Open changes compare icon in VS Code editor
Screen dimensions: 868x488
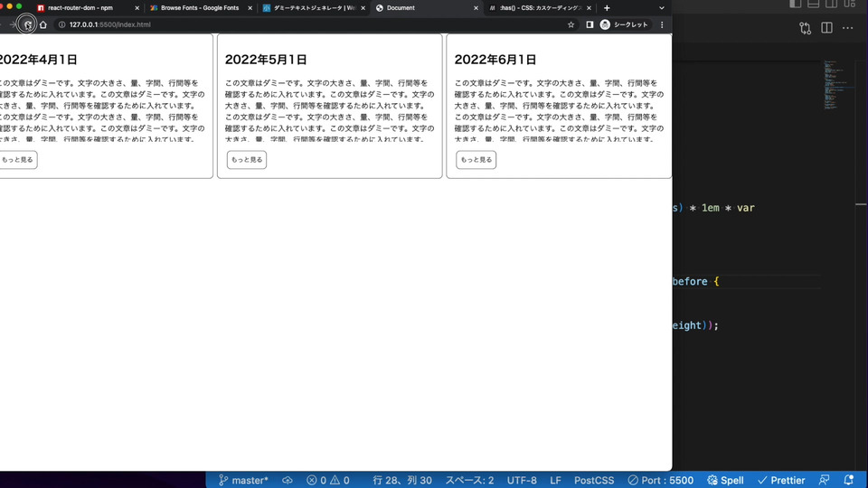point(806,28)
